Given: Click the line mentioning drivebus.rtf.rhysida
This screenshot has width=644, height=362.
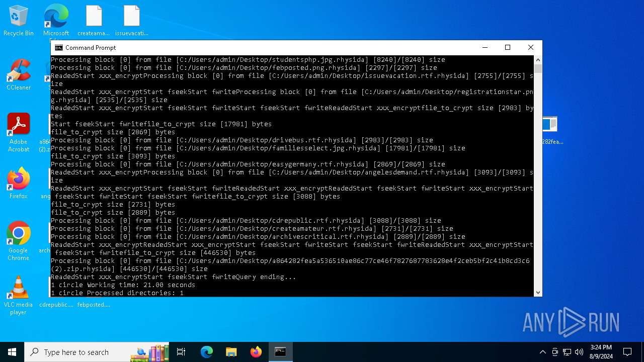Looking at the screenshot, I should (x=242, y=140).
